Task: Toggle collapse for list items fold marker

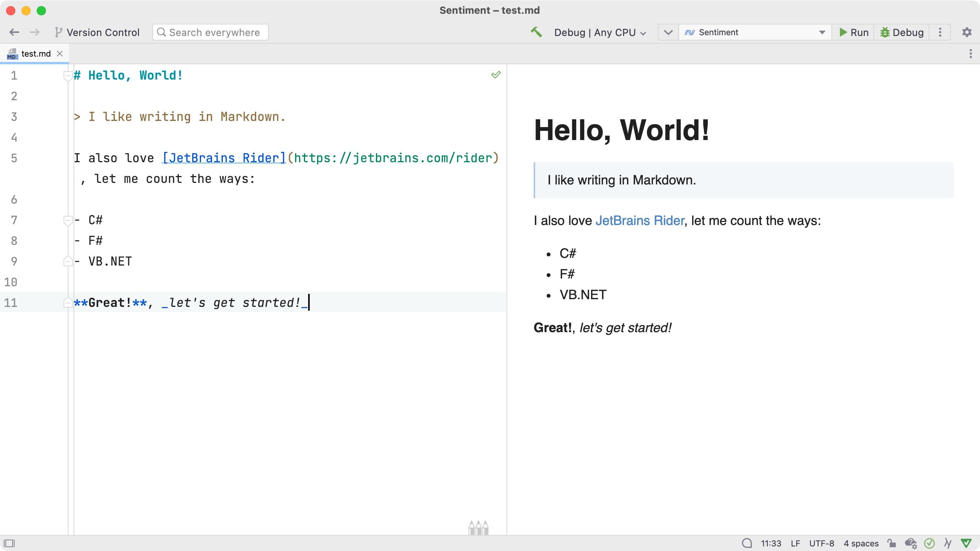Action: [x=67, y=220]
